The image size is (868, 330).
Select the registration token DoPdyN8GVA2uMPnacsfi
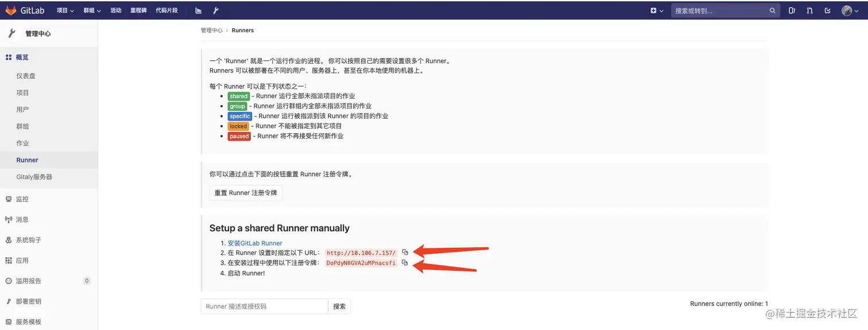click(x=361, y=263)
